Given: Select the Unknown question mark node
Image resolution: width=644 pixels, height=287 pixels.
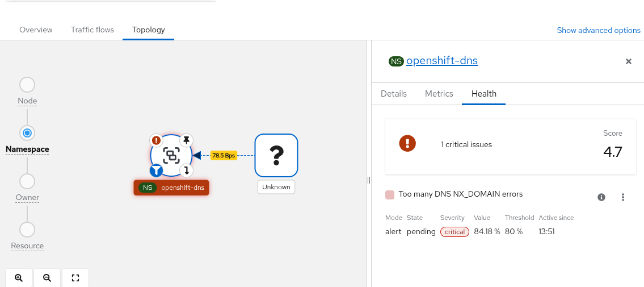Looking at the screenshot, I should point(276,155).
